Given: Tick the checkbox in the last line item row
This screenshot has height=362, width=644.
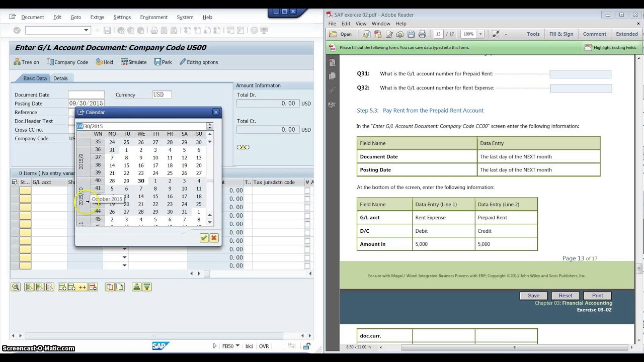Looking at the screenshot, I should 307,265.
